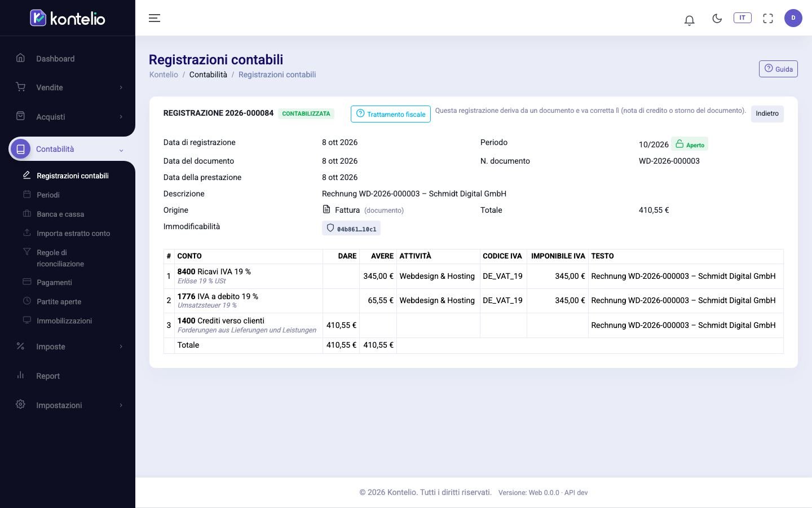Open Partite aperte

click(59, 301)
